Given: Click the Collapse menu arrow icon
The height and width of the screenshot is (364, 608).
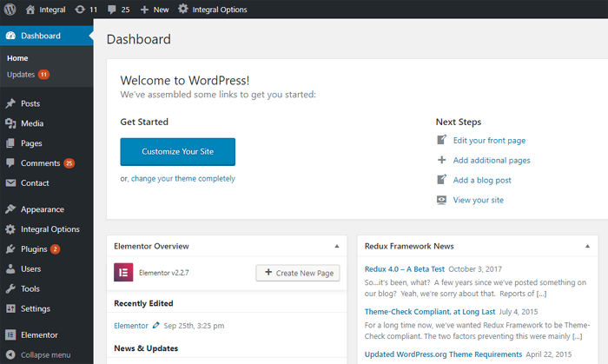Looking at the screenshot, I should pyautogui.click(x=10, y=354).
